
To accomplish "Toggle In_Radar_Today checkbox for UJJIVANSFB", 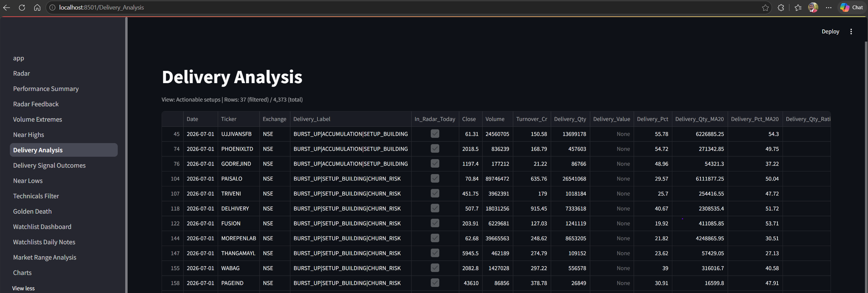I will 435,134.
